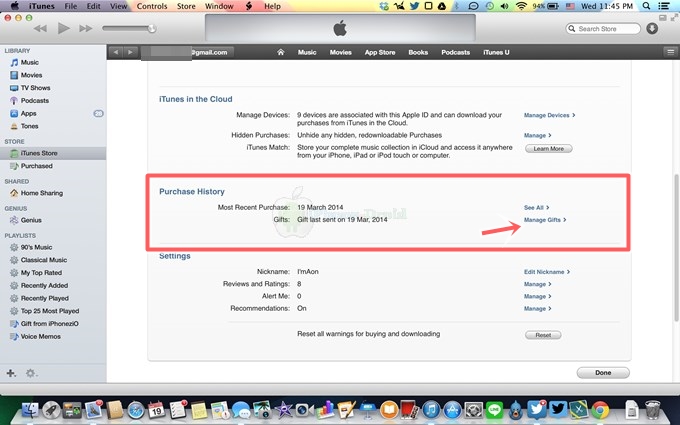This screenshot has width=680, height=425.
Task: Click the Play button in iTunes toolbar
Action: pyautogui.click(x=63, y=28)
